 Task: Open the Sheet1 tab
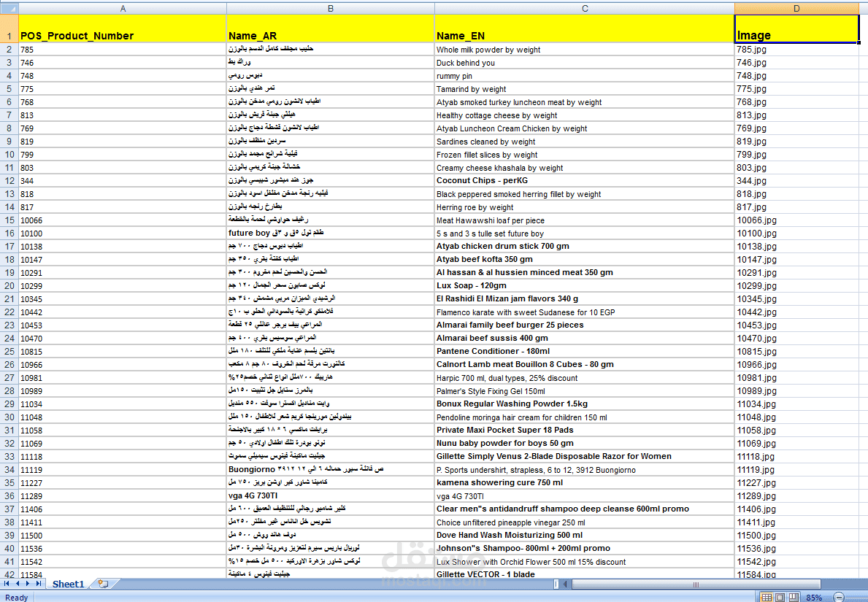68,584
